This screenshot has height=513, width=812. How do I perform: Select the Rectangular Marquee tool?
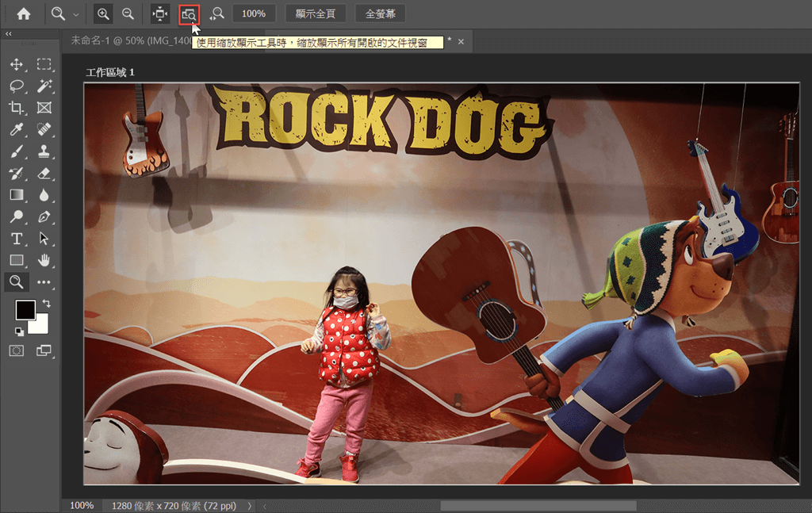point(44,64)
